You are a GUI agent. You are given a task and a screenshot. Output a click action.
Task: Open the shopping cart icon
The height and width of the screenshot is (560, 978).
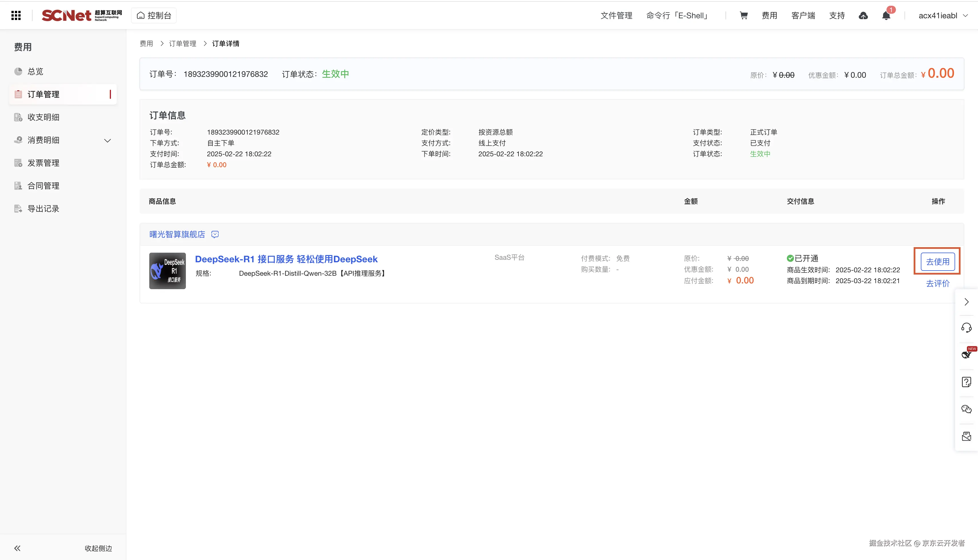pyautogui.click(x=744, y=15)
